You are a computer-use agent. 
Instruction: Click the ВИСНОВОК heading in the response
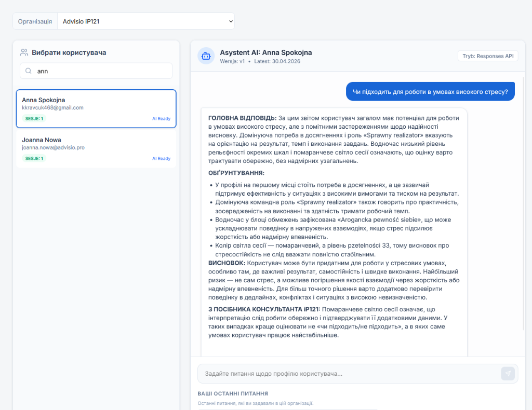227,263
